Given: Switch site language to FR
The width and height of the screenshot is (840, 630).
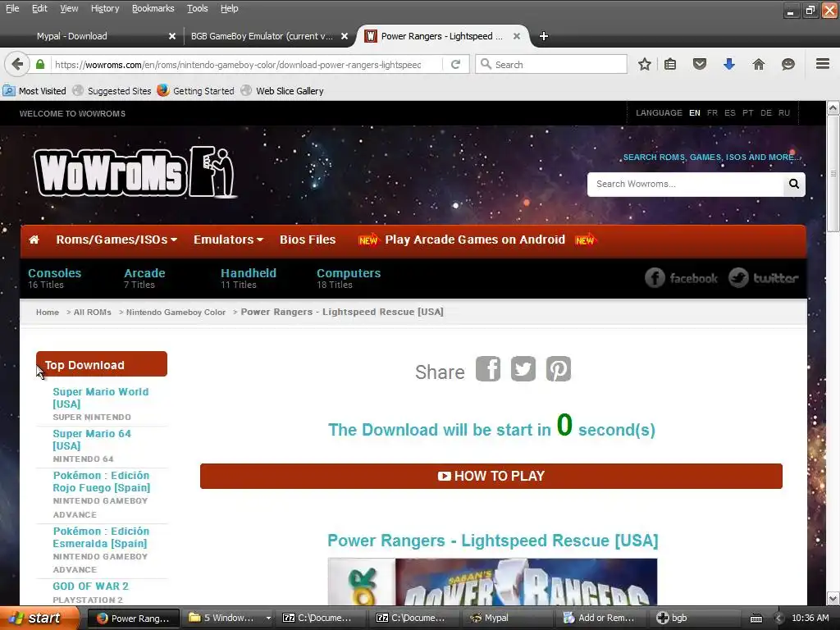Looking at the screenshot, I should 712,113.
